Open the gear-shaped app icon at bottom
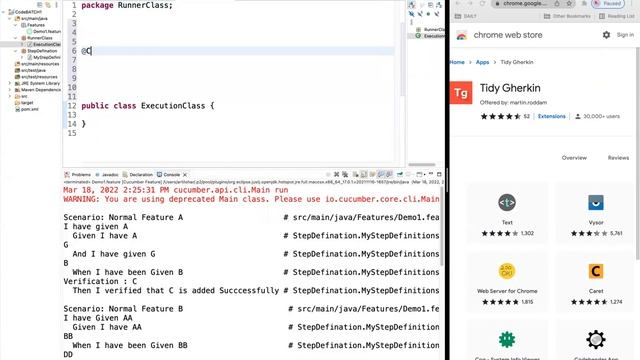Screen dimensions: 640x360 point(596,340)
